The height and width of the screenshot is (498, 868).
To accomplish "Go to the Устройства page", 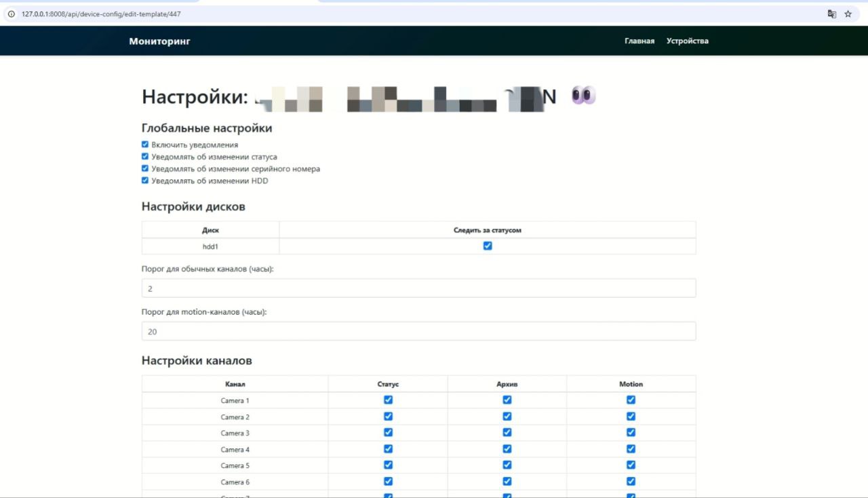I will [687, 41].
